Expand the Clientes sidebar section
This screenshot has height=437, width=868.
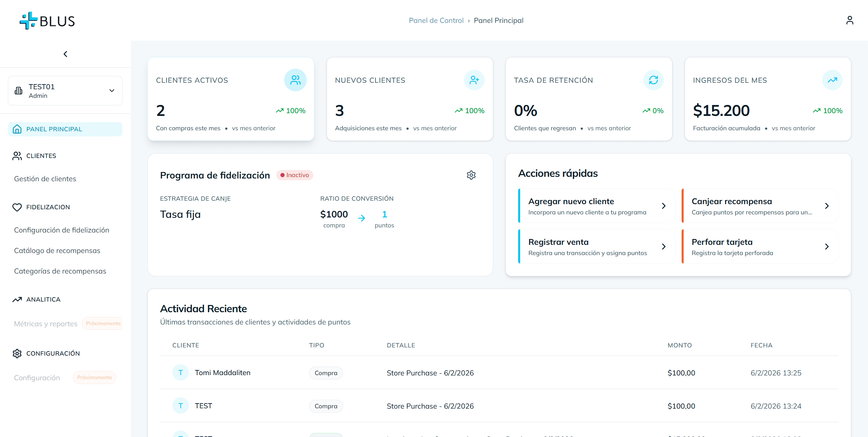(x=41, y=156)
